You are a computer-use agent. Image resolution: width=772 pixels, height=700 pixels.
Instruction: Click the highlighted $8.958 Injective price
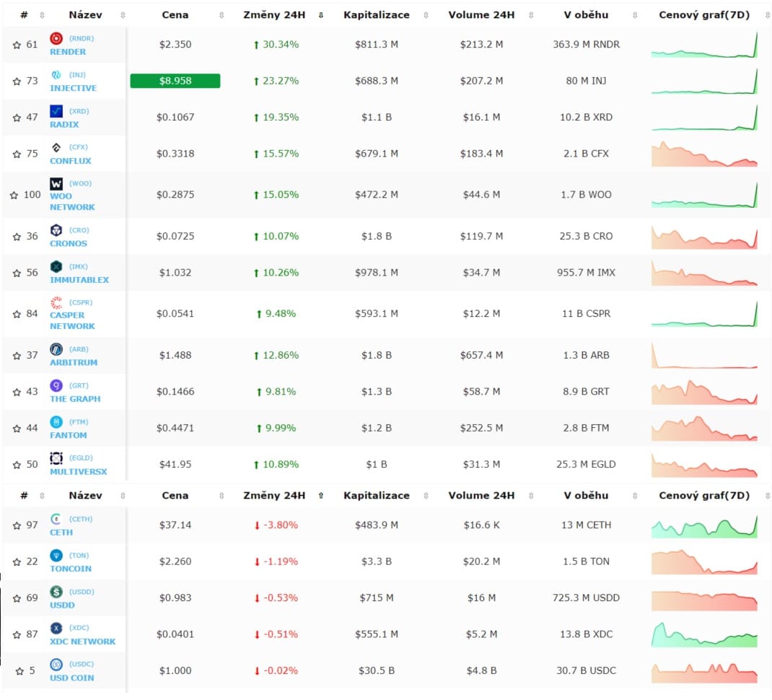click(175, 81)
